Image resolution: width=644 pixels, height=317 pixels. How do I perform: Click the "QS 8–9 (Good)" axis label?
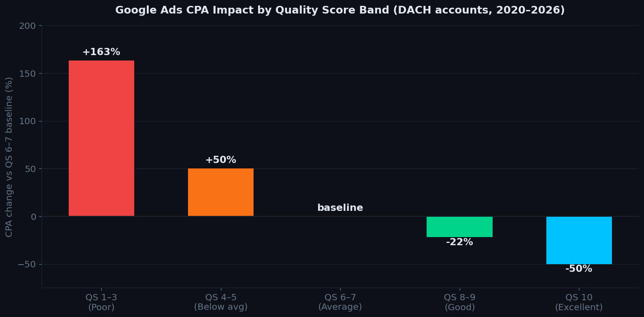pyautogui.click(x=459, y=302)
